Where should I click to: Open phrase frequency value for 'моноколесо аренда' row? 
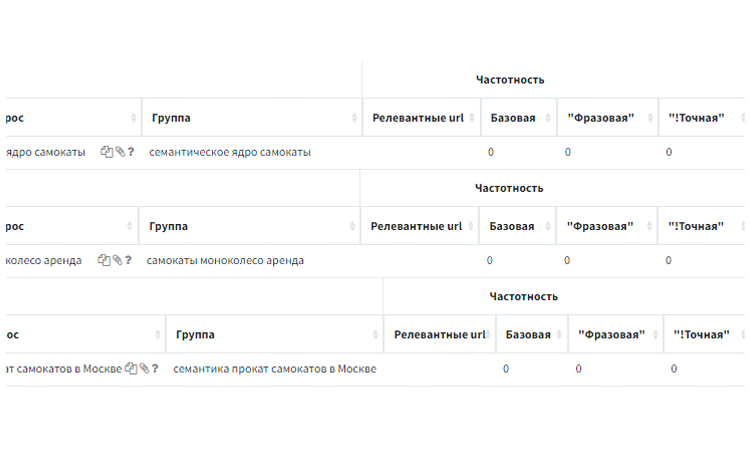click(566, 260)
